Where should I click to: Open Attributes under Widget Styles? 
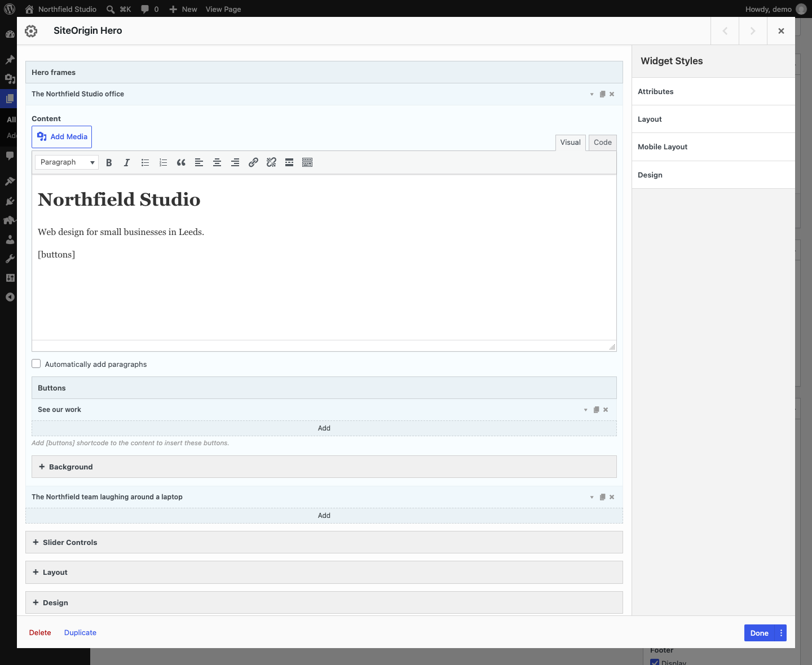(x=713, y=91)
